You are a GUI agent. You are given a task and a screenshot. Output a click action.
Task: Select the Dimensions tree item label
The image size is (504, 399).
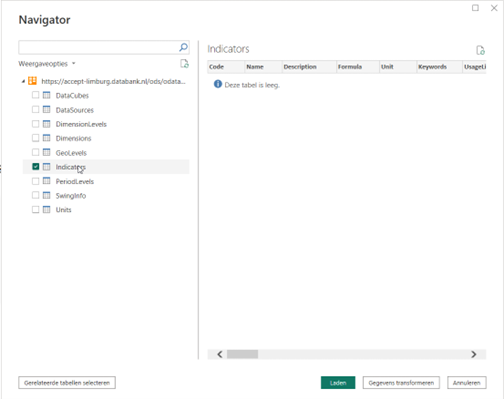point(73,138)
